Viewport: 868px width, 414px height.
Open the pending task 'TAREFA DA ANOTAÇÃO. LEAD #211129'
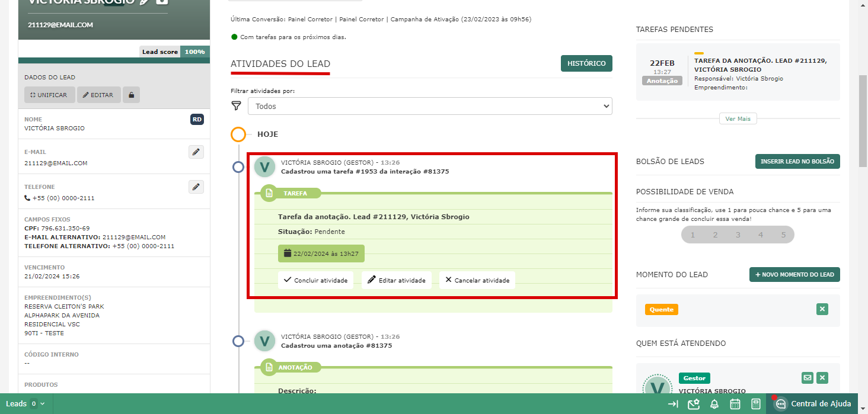point(761,65)
